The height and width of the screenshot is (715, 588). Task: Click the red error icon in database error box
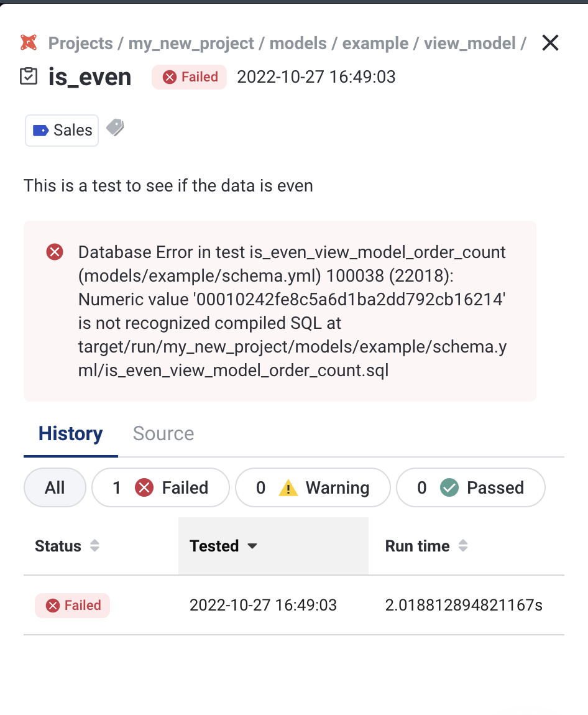pyautogui.click(x=55, y=252)
